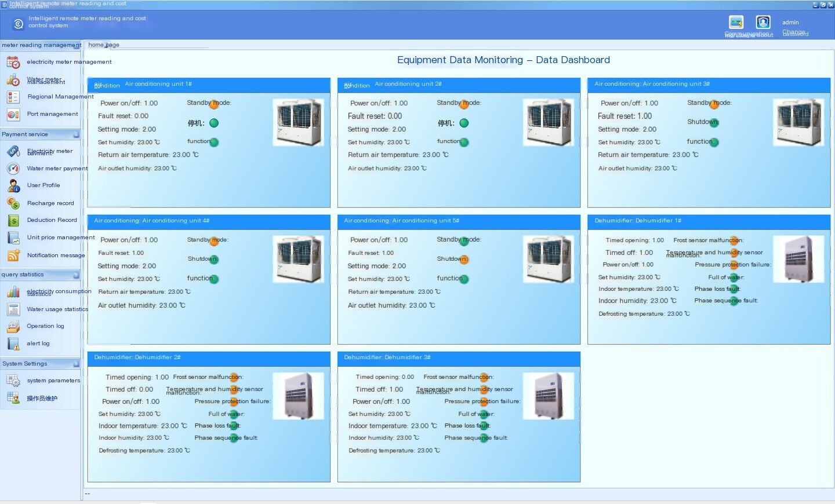This screenshot has height=504, width=835.
Task: Open Deduction Record icon
Action: point(13,221)
